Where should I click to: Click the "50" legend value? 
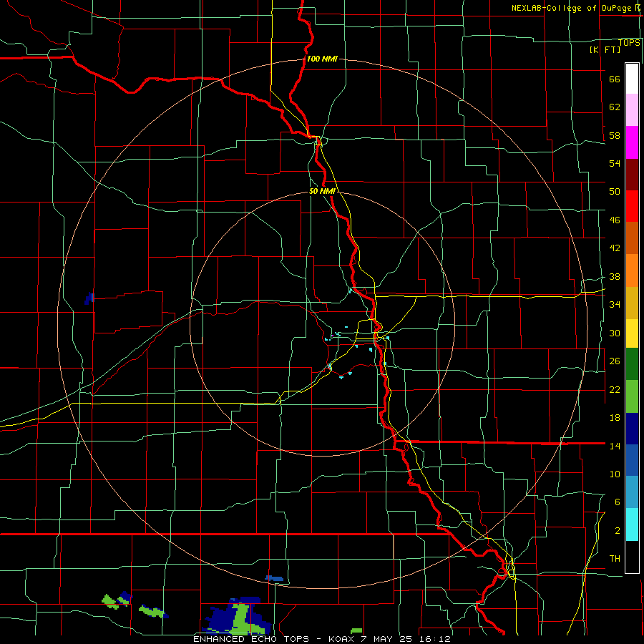[615, 191]
